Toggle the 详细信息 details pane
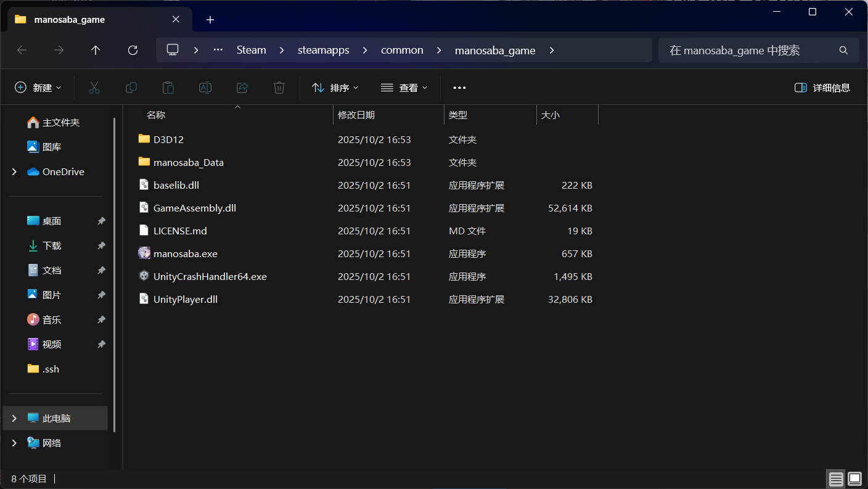 [x=822, y=88]
